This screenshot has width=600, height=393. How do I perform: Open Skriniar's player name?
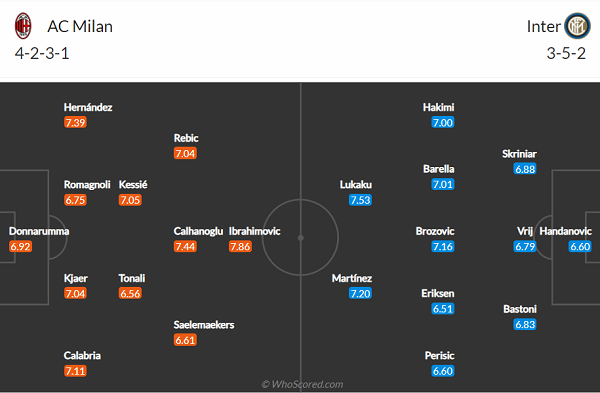(519, 154)
